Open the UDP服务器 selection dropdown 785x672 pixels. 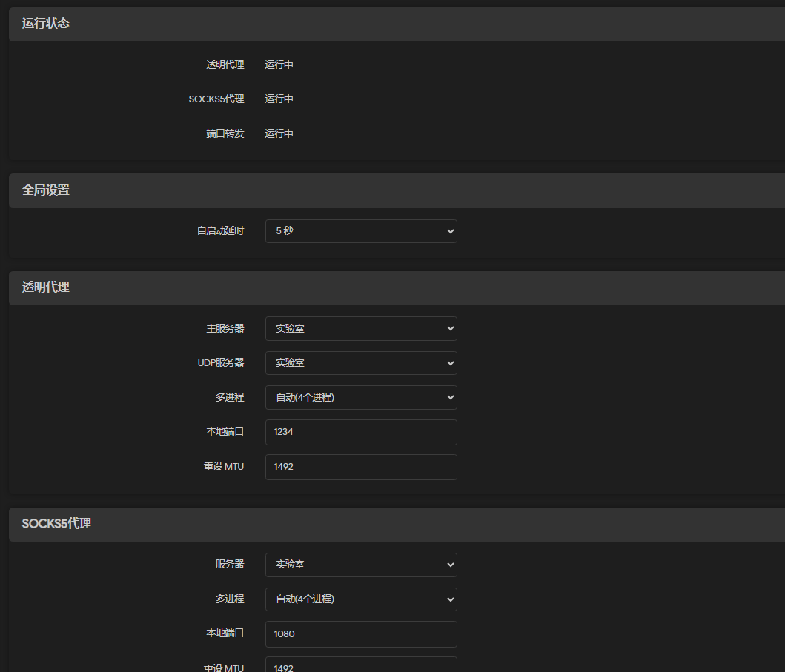point(361,363)
